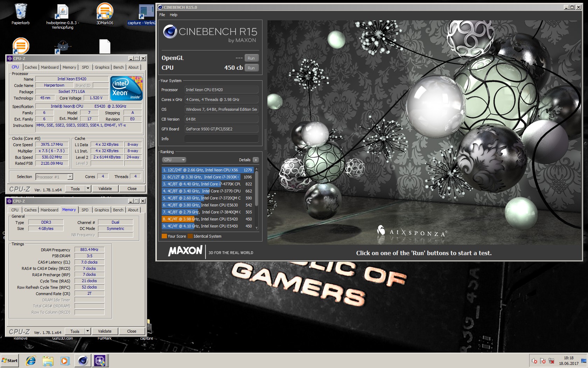Click Close in bottom CPU-Z window
This screenshot has width=588, height=368.
(x=132, y=331)
